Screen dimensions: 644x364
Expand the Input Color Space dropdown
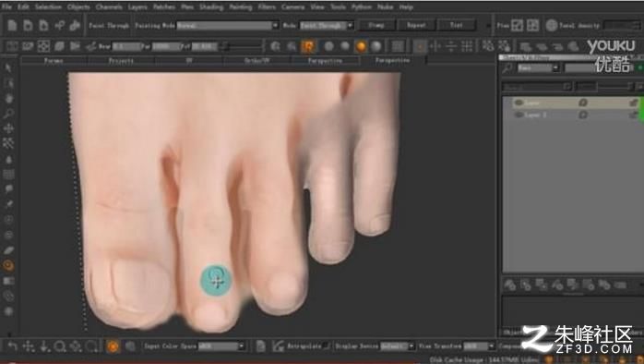coord(221,346)
